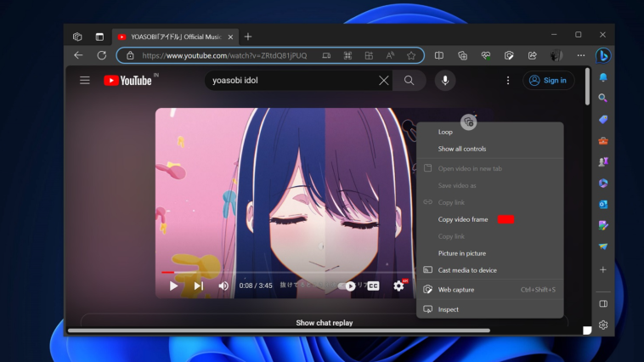View site information lock icon
The height and width of the screenshot is (362, 644).
[130, 55]
